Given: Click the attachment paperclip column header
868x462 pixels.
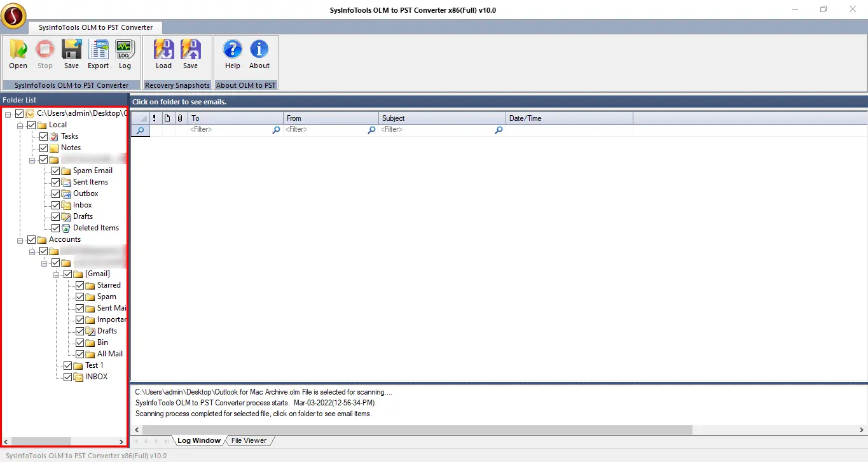Looking at the screenshot, I should 180,118.
